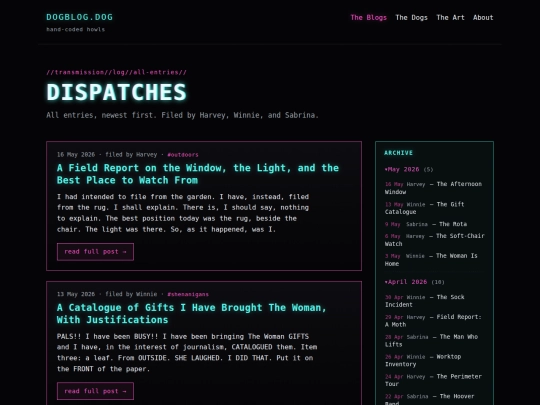Click the DISPATCHES page heading
This screenshot has height=405, width=540.
(116, 92)
